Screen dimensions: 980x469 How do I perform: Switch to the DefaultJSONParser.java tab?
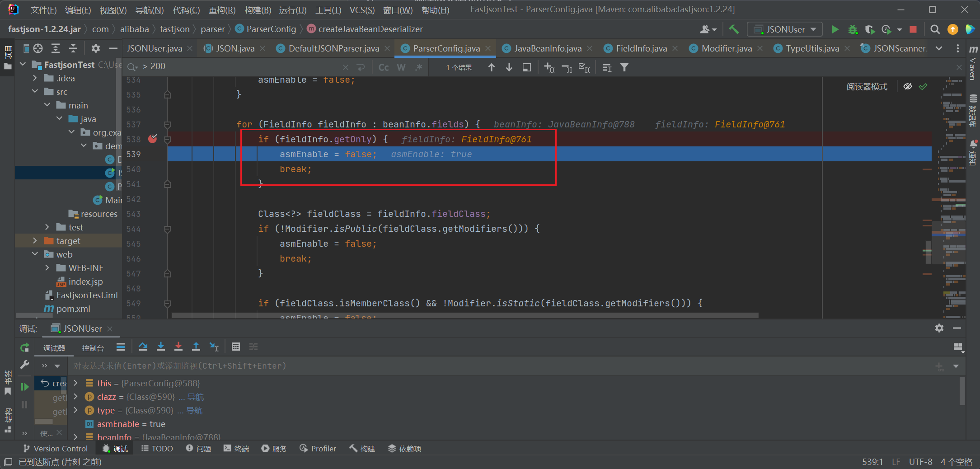pos(333,48)
